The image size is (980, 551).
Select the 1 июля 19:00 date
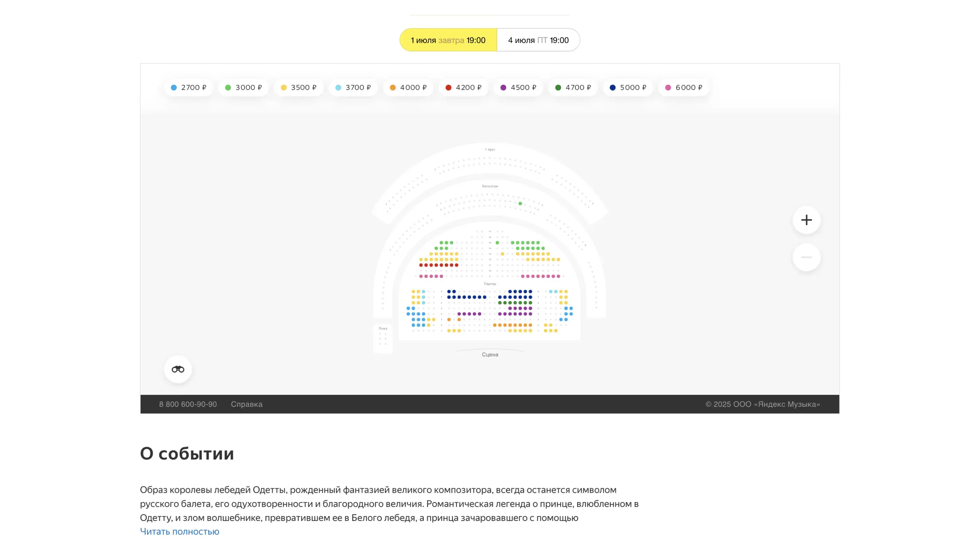click(x=448, y=40)
